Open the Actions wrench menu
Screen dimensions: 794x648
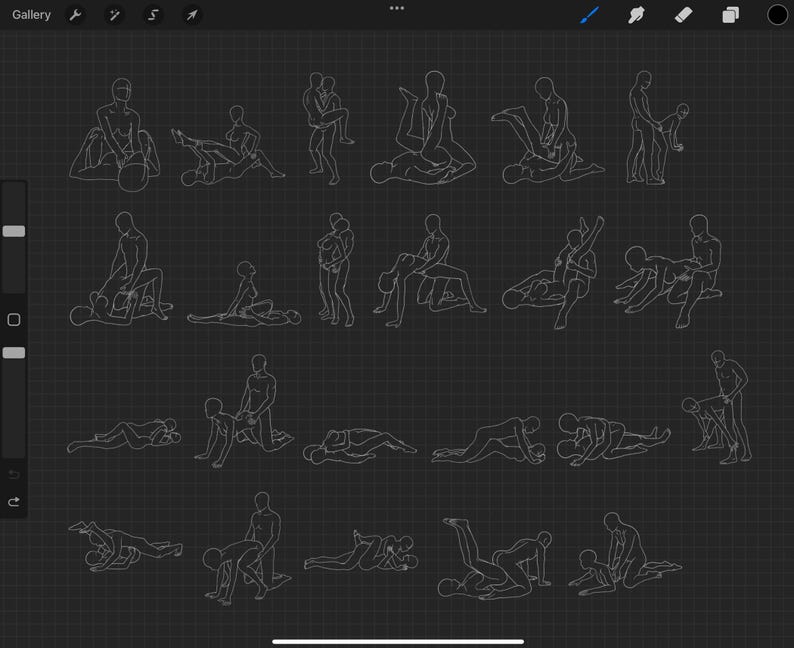coord(75,15)
